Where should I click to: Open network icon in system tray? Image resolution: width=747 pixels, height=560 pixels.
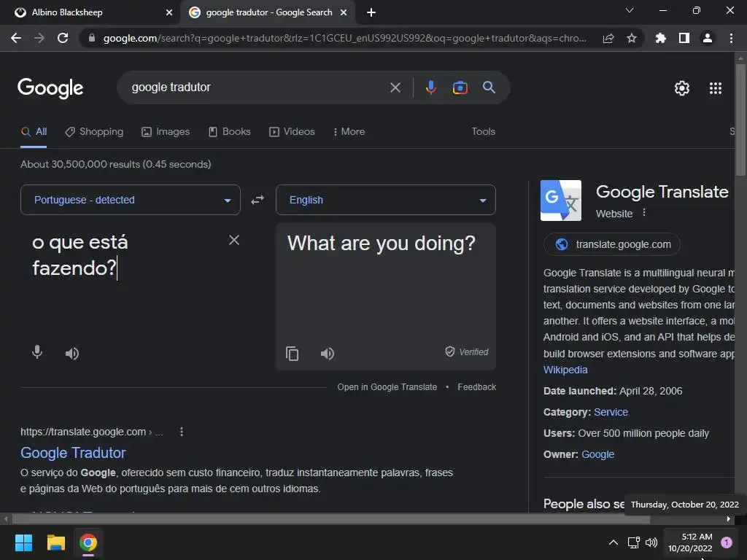pos(633,542)
